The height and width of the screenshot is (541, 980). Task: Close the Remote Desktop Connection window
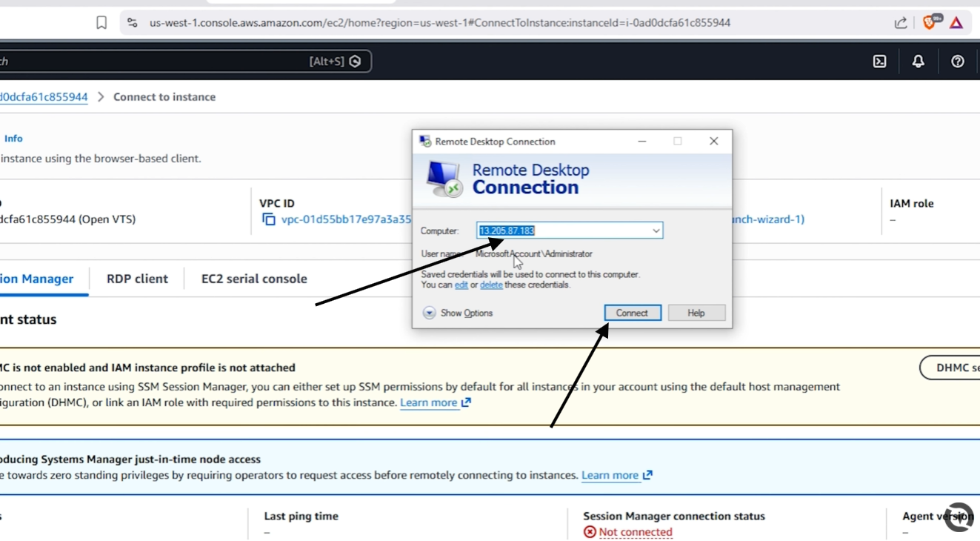pos(713,141)
